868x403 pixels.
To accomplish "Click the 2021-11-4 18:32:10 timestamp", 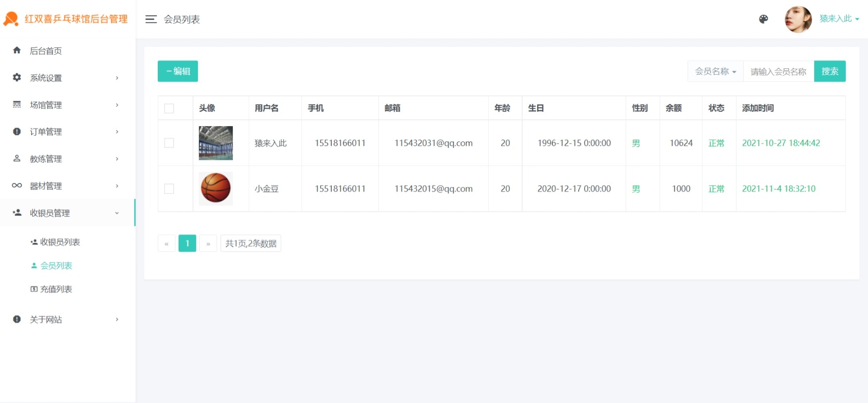I will (779, 188).
